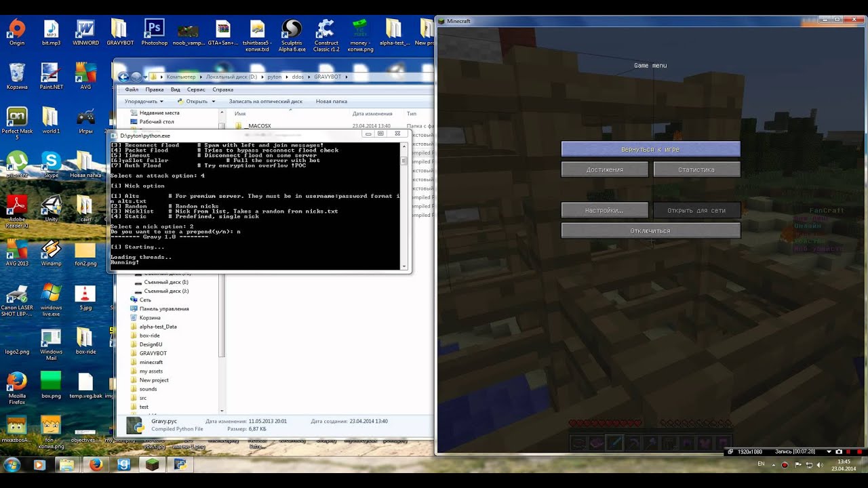Click the python.exe console vertical scrollbar
This screenshot has height=488, width=868.
404,206
